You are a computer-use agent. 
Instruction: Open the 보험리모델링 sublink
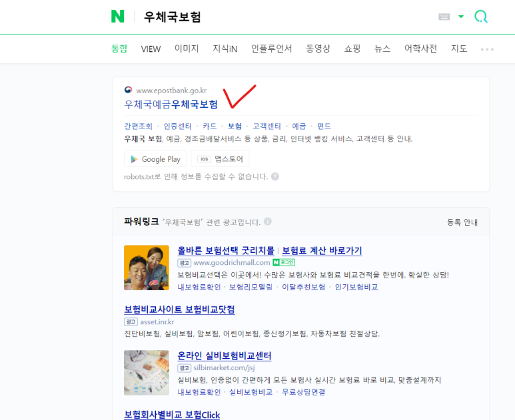click(x=251, y=287)
